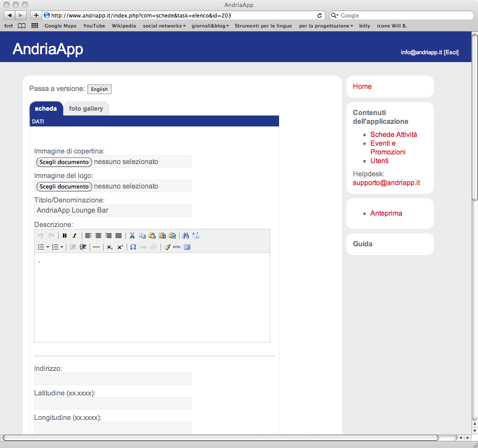Apply subscript formatting
The height and width of the screenshot is (448, 478).
point(110,247)
